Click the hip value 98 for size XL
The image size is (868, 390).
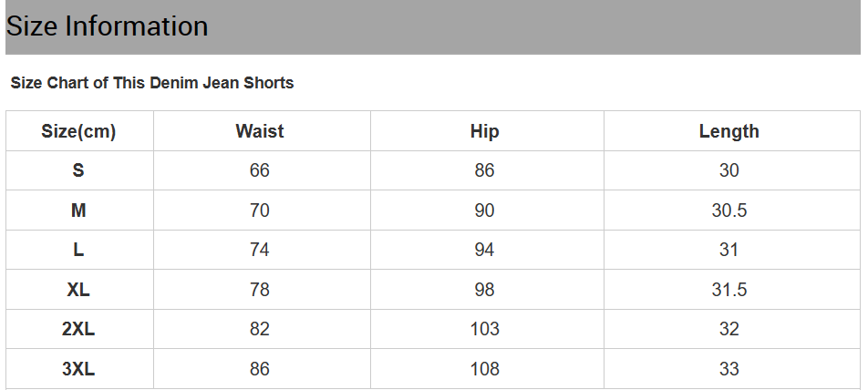coord(484,290)
